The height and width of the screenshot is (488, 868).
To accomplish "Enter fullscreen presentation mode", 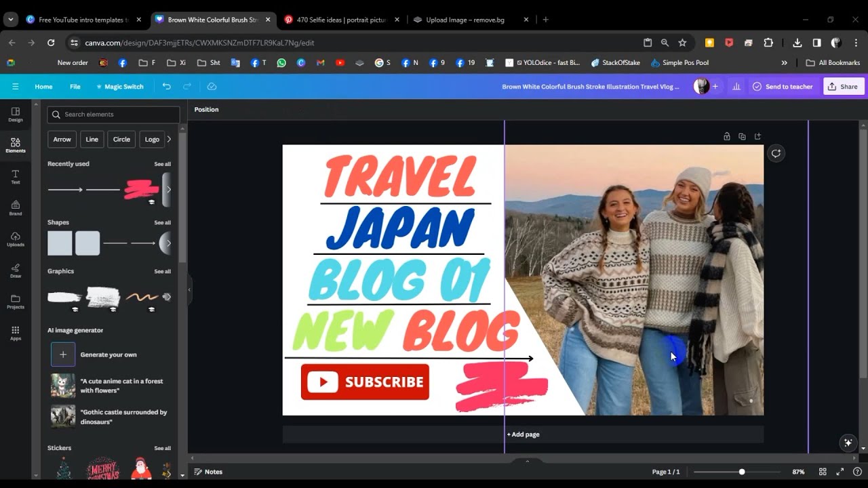I will tap(840, 472).
